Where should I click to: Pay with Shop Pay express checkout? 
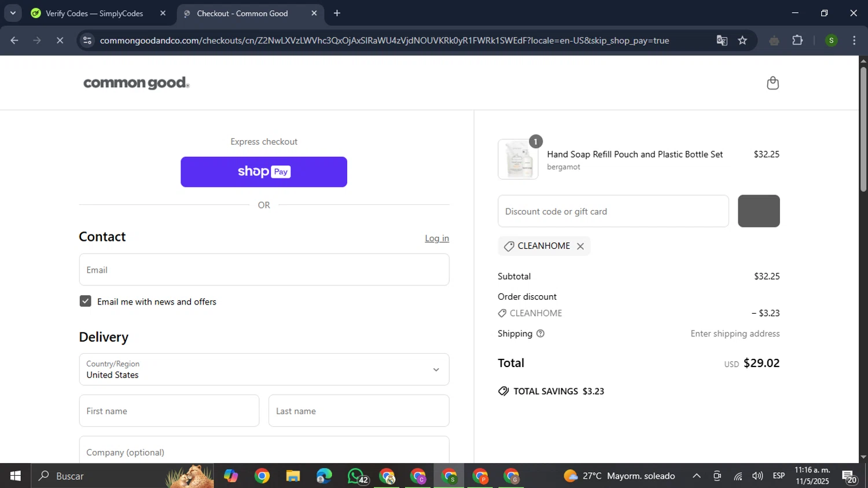coord(264,172)
